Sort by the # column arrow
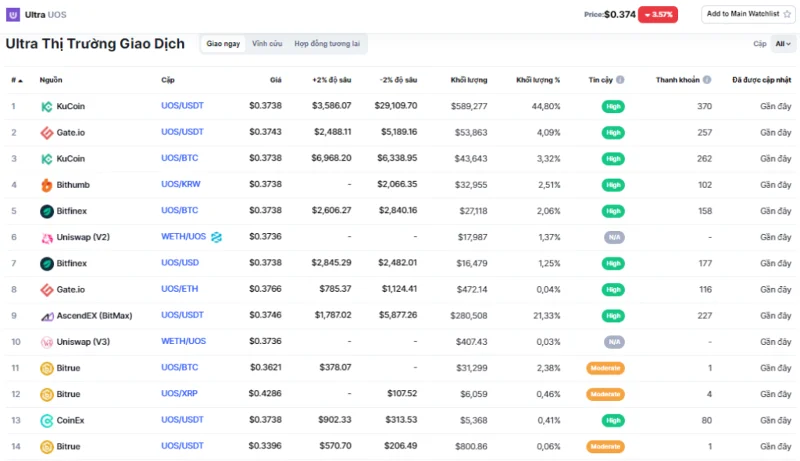 click(x=20, y=81)
